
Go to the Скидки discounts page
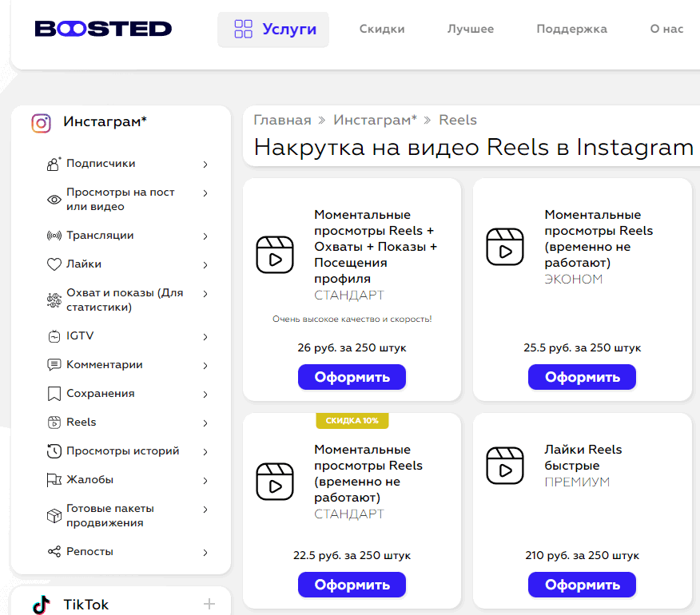point(382,29)
